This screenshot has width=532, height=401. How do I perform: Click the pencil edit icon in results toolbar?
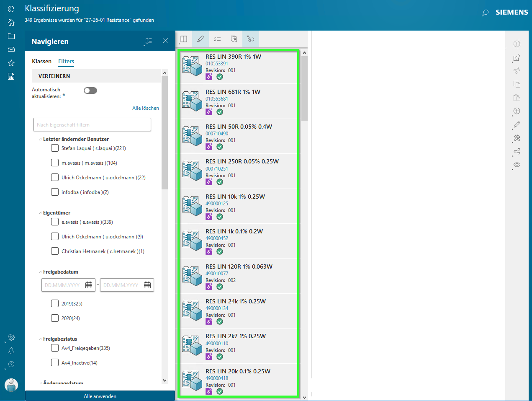(x=200, y=39)
